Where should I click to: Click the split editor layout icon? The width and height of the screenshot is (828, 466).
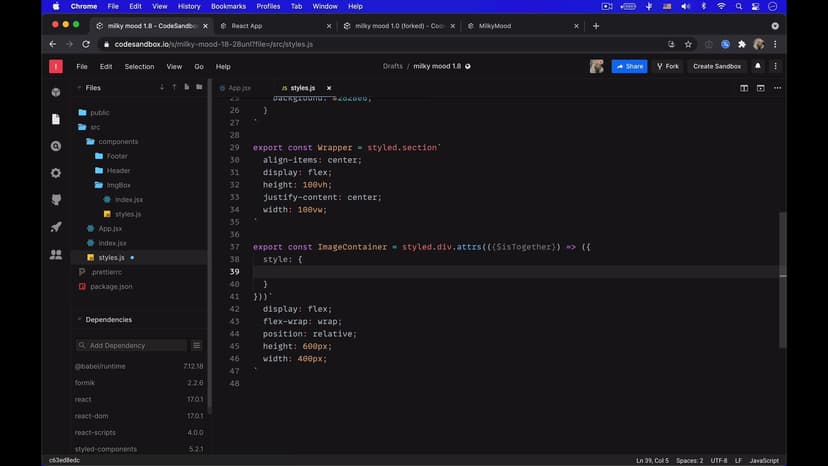(744, 88)
